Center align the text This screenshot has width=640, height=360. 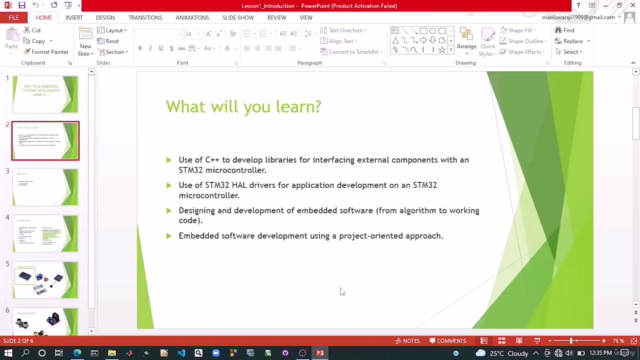coord(258,49)
